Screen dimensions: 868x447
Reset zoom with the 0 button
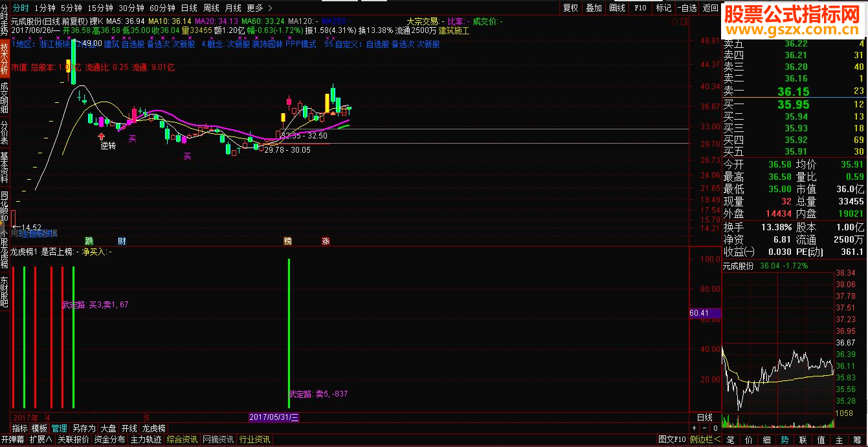[x=715, y=428]
